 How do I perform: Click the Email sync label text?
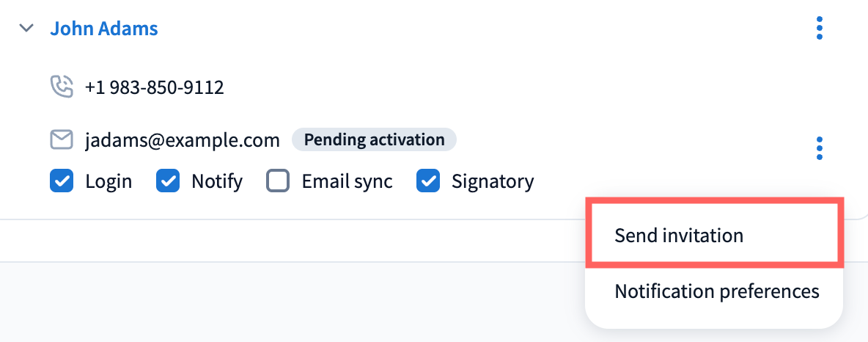(x=347, y=181)
